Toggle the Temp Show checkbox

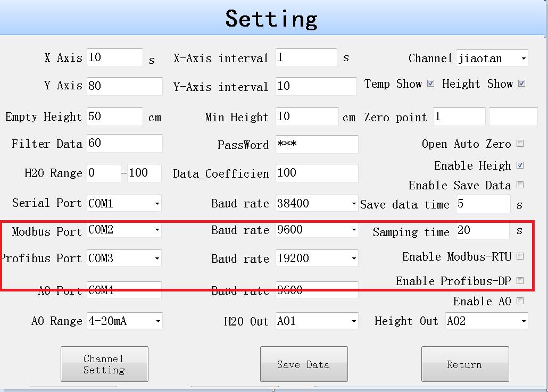tap(431, 84)
